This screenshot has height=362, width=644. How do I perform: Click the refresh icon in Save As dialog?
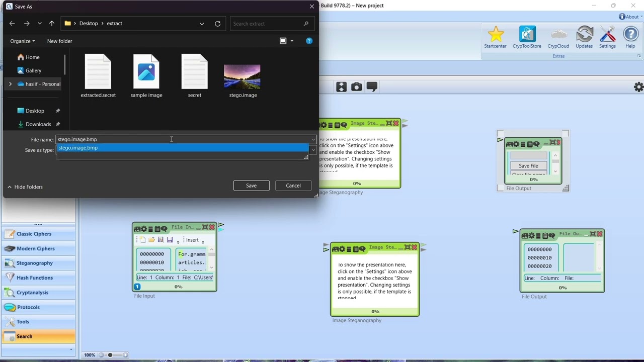217,24
